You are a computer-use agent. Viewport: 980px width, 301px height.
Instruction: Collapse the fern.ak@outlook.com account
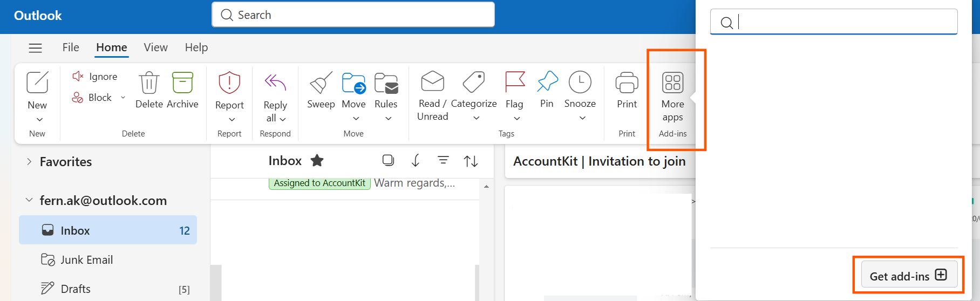[x=29, y=200]
